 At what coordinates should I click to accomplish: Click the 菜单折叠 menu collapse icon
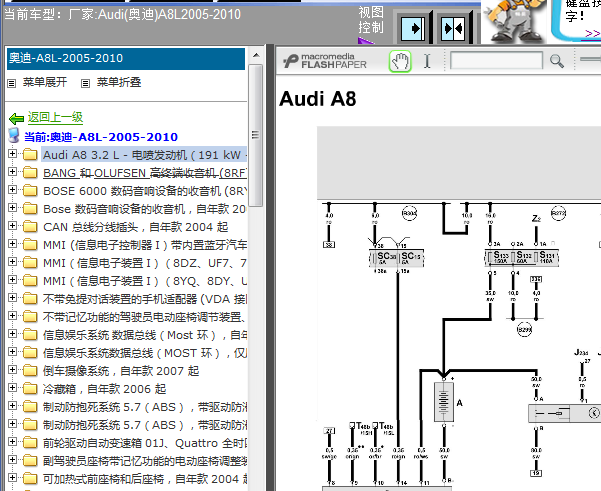click(x=85, y=83)
